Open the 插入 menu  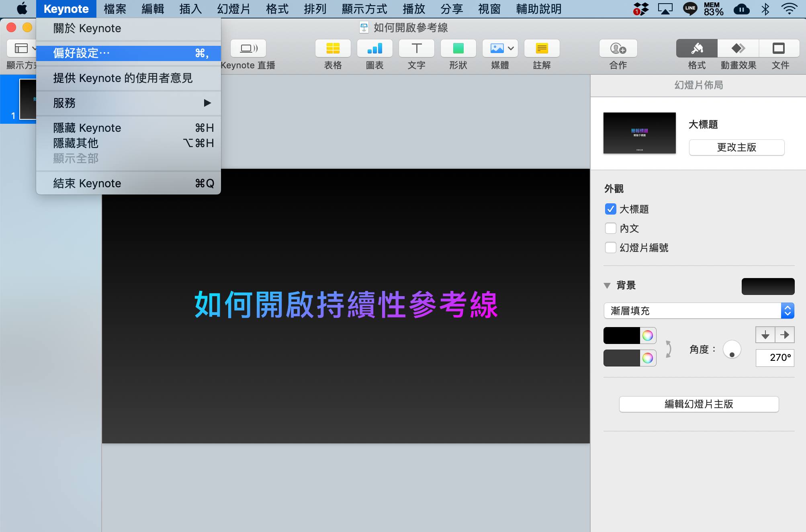click(190, 9)
